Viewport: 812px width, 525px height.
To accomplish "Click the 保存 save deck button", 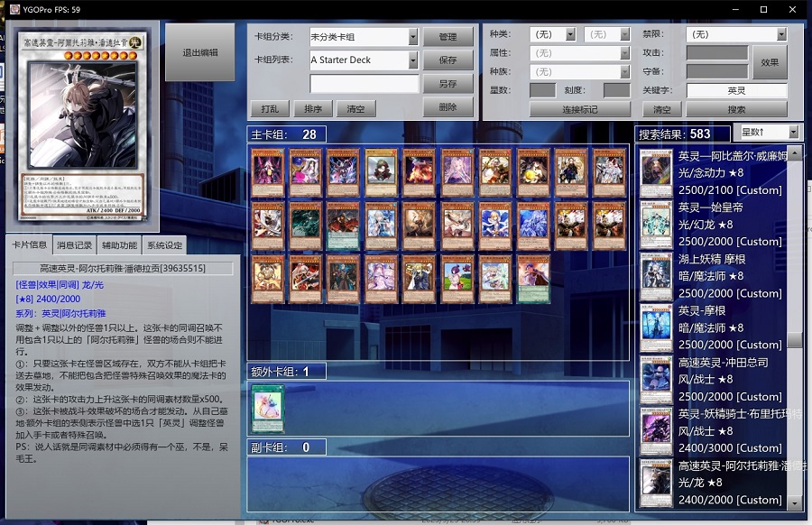I will [x=448, y=60].
